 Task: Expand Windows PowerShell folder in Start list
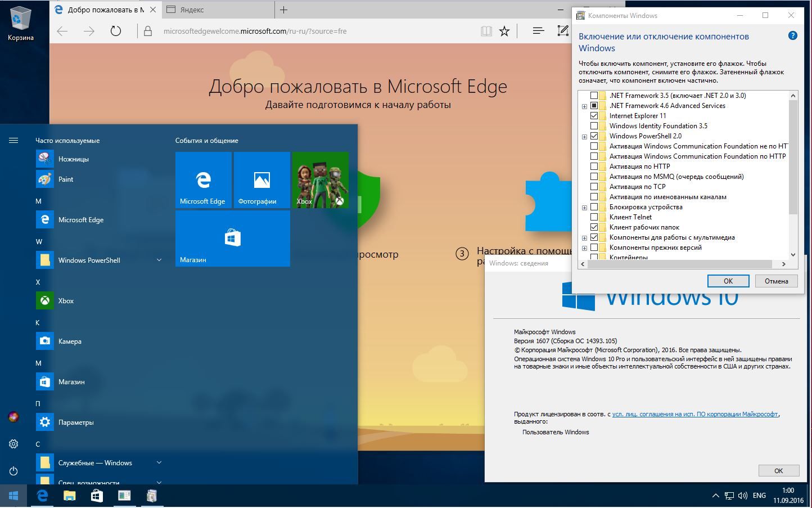159,260
